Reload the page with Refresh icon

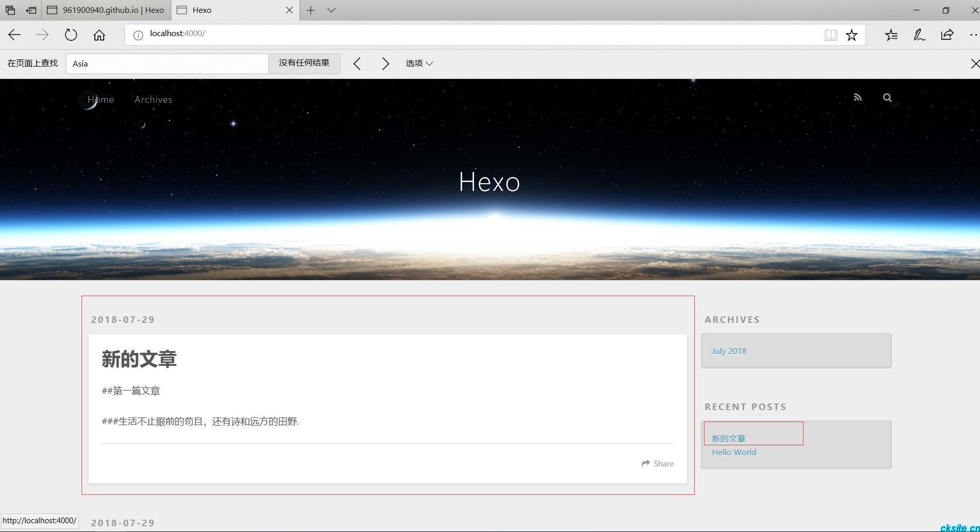71,35
